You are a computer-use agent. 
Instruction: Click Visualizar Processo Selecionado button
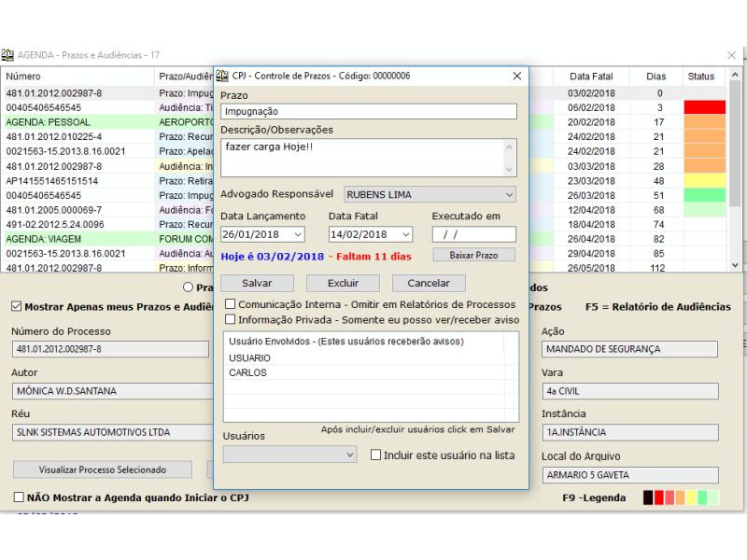coord(102,469)
